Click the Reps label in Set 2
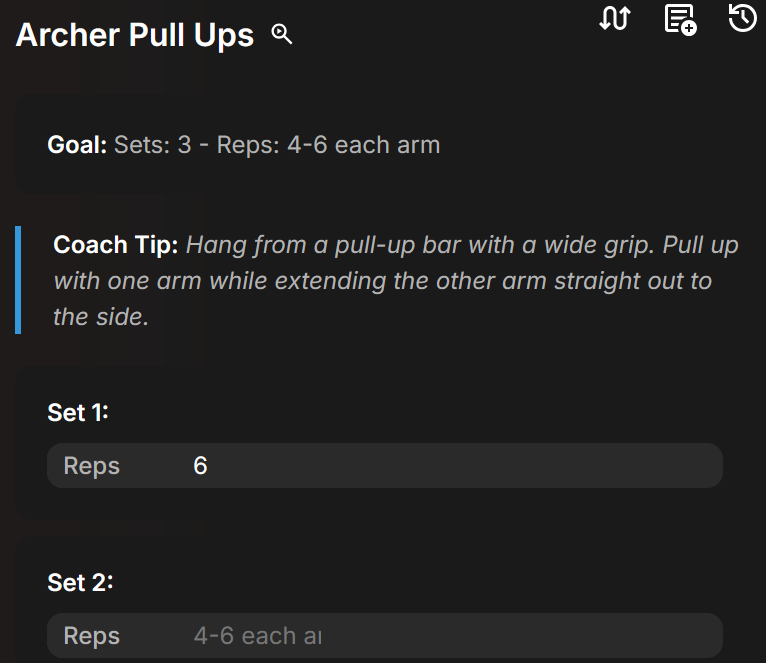 tap(91, 636)
